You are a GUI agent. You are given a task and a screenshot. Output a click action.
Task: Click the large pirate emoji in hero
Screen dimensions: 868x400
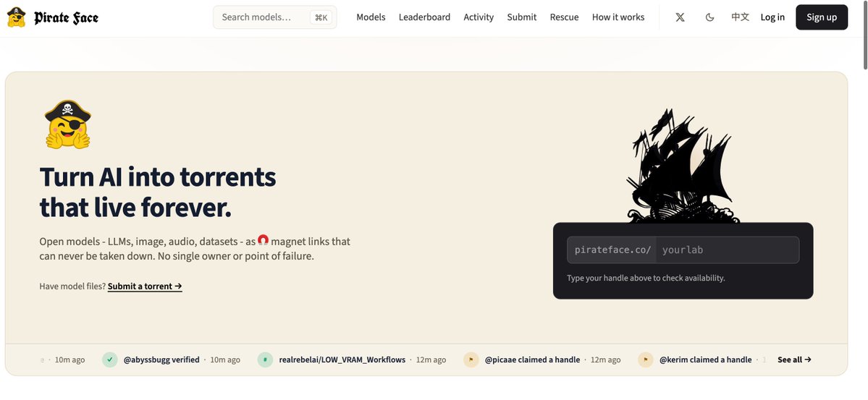click(x=67, y=124)
